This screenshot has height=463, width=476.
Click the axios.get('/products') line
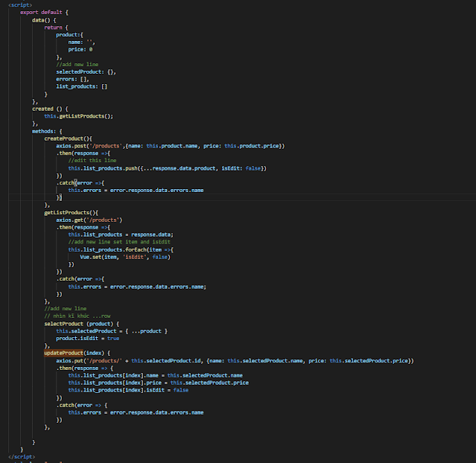[x=89, y=220]
